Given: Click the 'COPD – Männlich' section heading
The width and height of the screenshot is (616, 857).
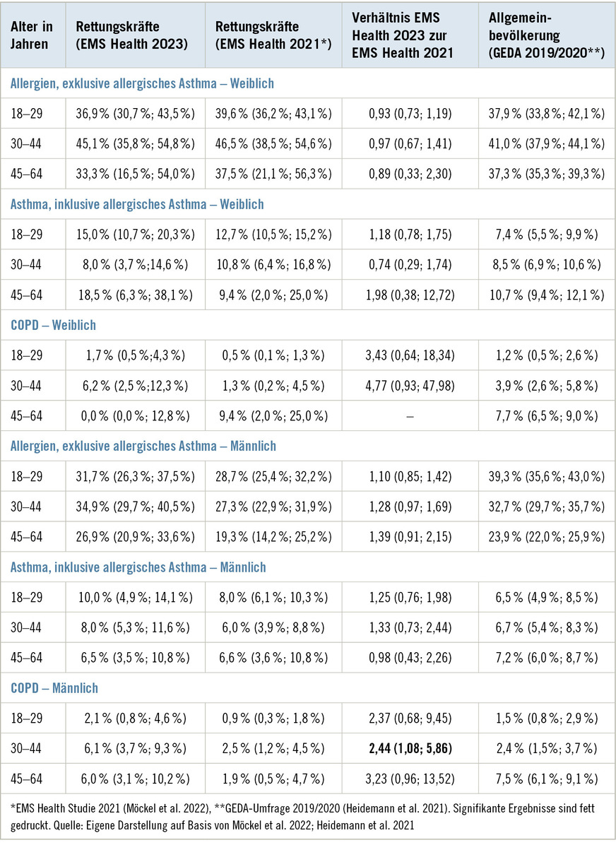Looking at the screenshot, I should pyautogui.click(x=54, y=688).
